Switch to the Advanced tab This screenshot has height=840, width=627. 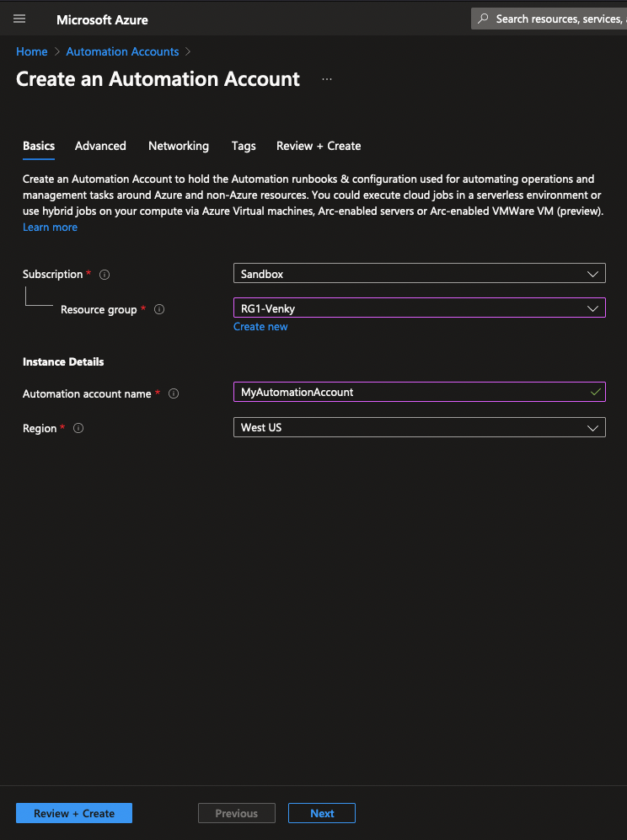100,146
